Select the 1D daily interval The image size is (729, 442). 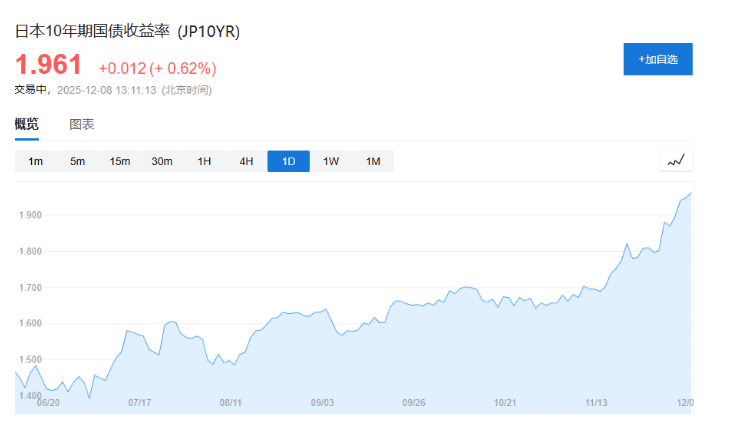click(x=288, y=161)
